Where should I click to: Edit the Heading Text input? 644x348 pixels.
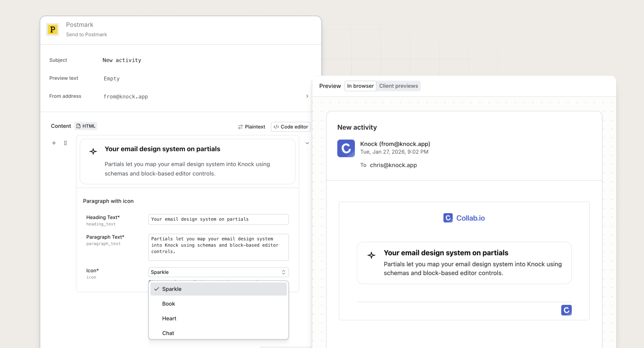(218, 219)
